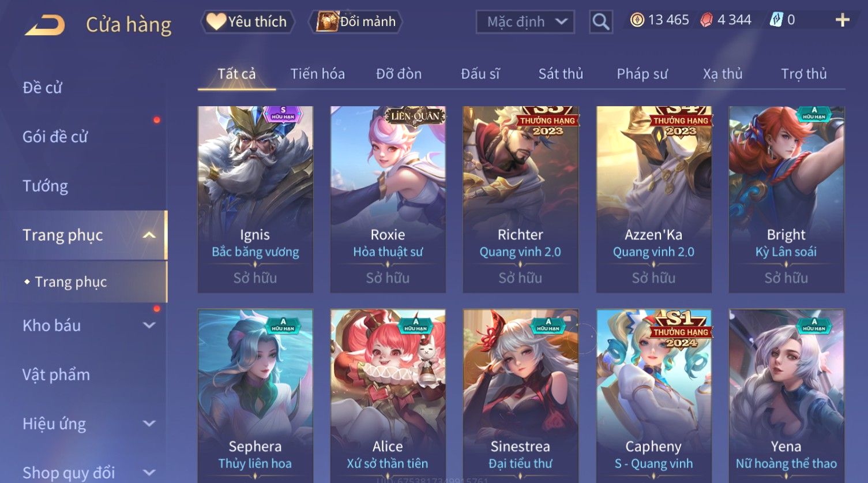Switch to the Tiến hóa tab
The width and height of the screenshot is (868, 483).
pyautogui.click(x=318, y=74)
